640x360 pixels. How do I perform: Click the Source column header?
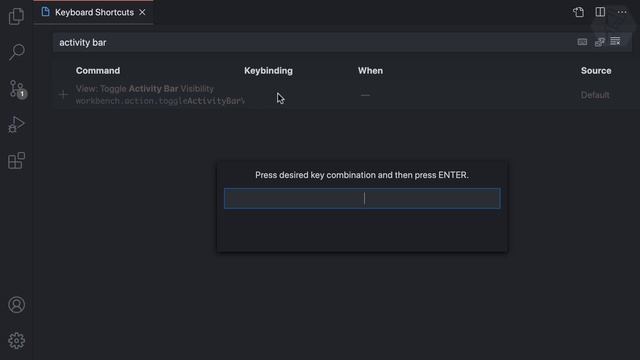tap(596, 71)
